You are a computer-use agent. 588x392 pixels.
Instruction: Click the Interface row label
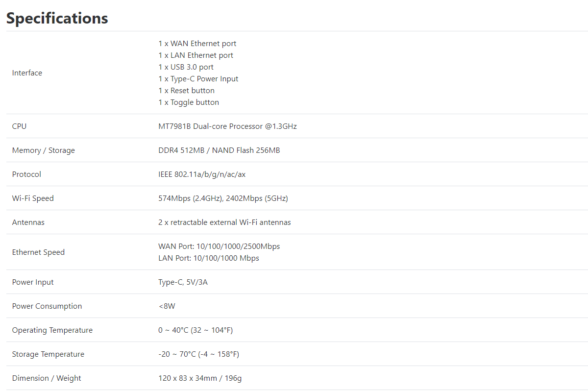pyautogui.click(x=27, y=73)
